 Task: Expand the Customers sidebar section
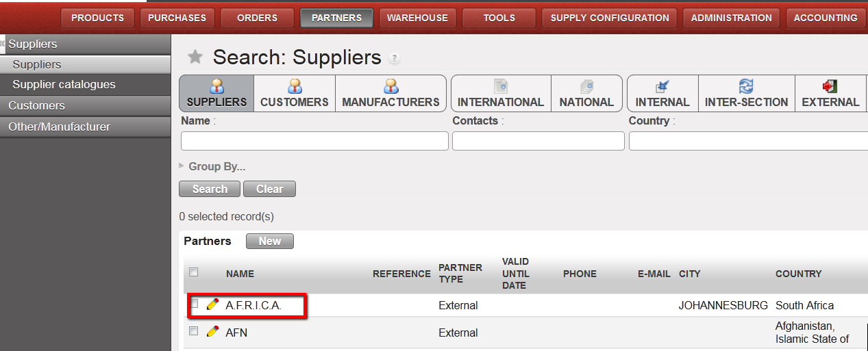point(37,105)
